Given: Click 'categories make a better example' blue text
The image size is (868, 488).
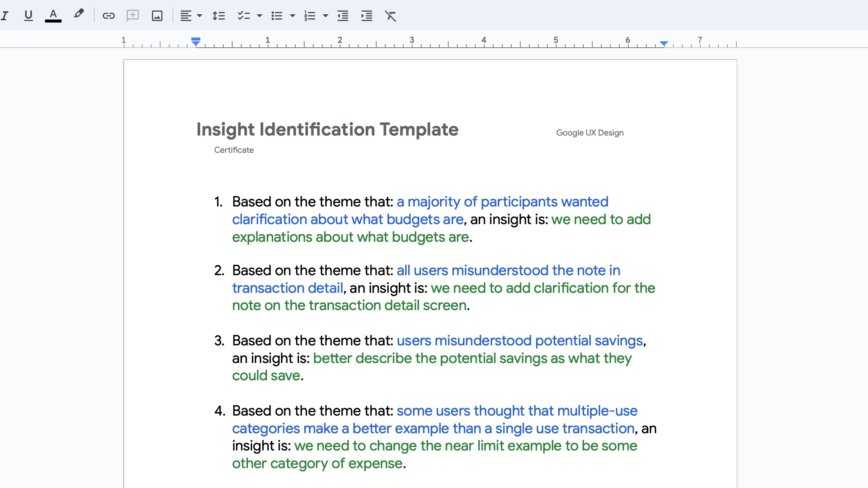Looking at the screenshot, I should coord(341,428).
